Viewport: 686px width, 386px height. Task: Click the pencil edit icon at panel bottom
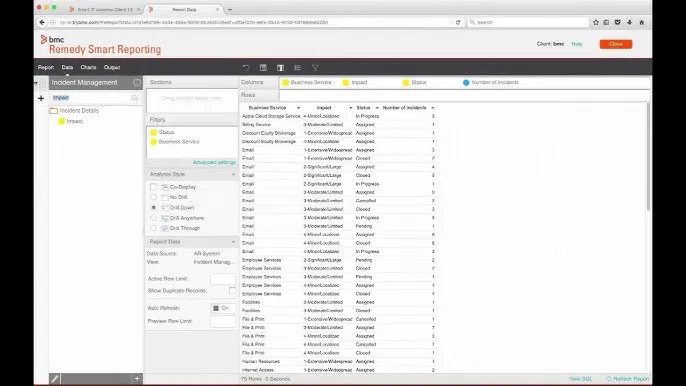point(55,379)
